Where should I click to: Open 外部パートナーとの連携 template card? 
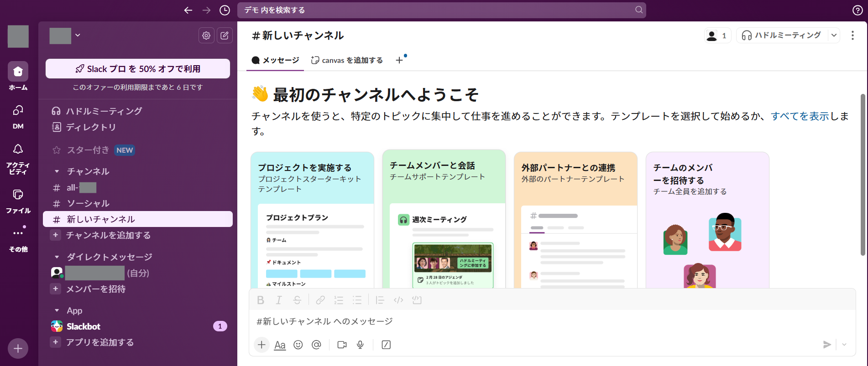(575, 220)
